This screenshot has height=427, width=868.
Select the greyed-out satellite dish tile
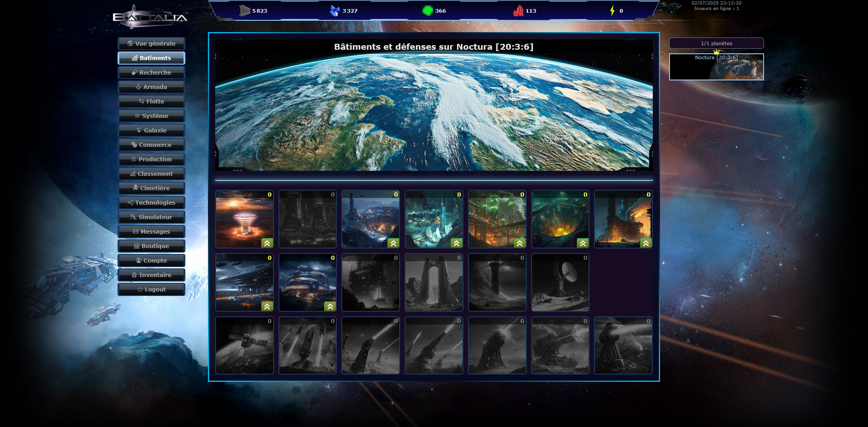tap(560, 282)
